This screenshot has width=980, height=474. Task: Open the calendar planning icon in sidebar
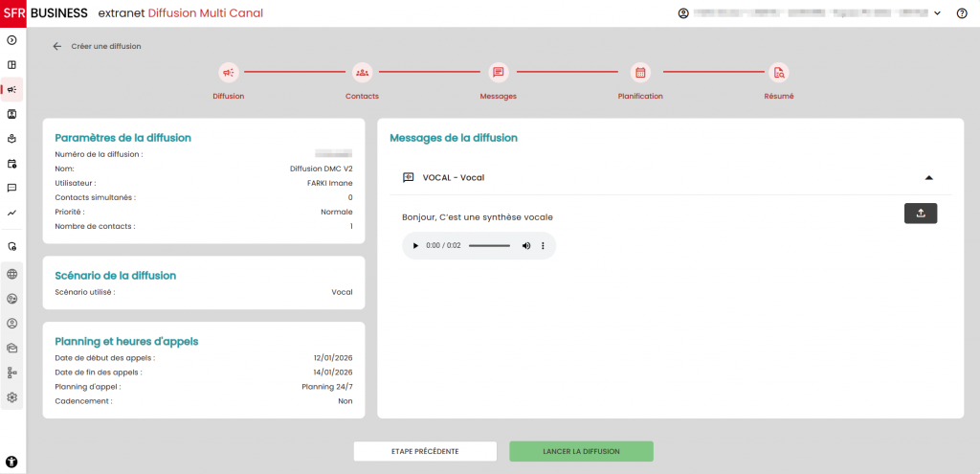coord(11,164)
